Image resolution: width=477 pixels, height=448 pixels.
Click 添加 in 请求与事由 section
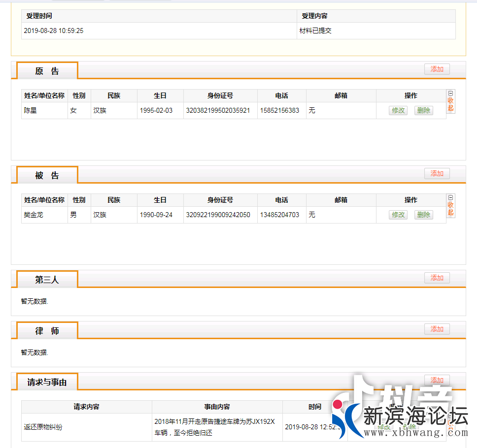pyautogui.click(x=437, y=380)
